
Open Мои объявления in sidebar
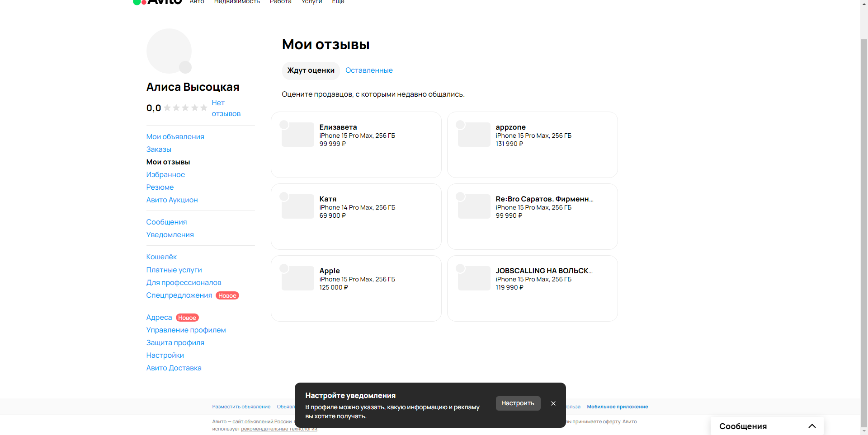(x=175, y=136)
